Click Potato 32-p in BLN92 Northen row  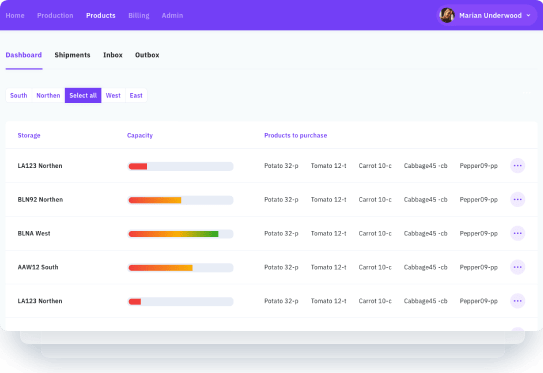point(281,199)
